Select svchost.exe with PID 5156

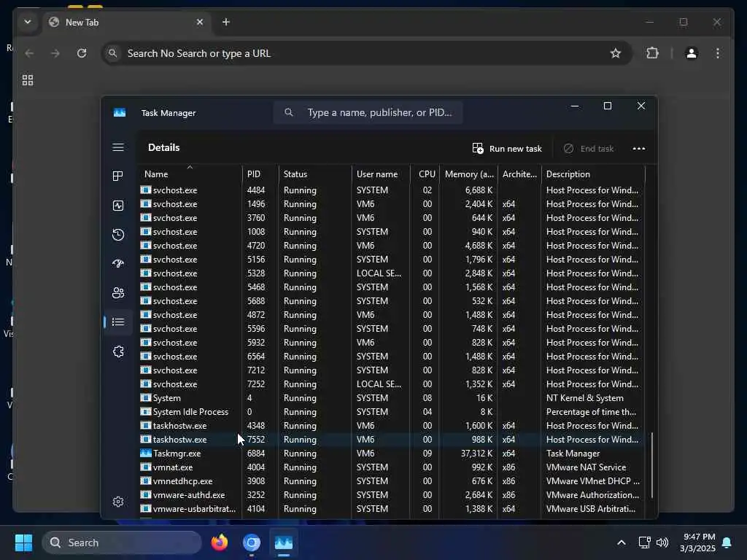coord(392,260)
